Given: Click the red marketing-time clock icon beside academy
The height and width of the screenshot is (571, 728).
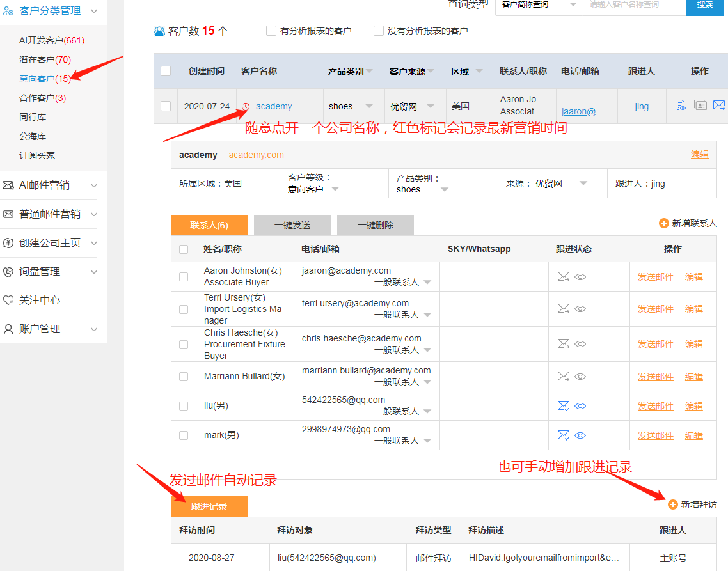Looking at the screenshot, I should pos(246,107).
